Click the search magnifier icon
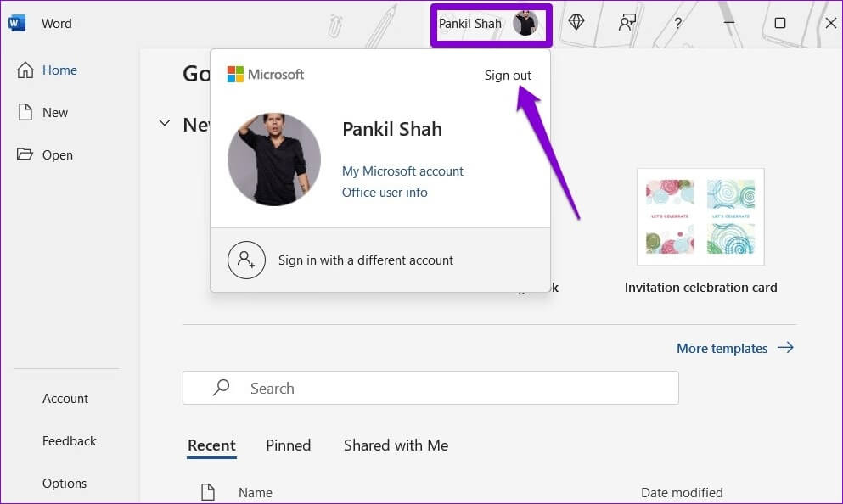Image resolution: width=843 pixels, height=504 pixels. coord(221,388)
